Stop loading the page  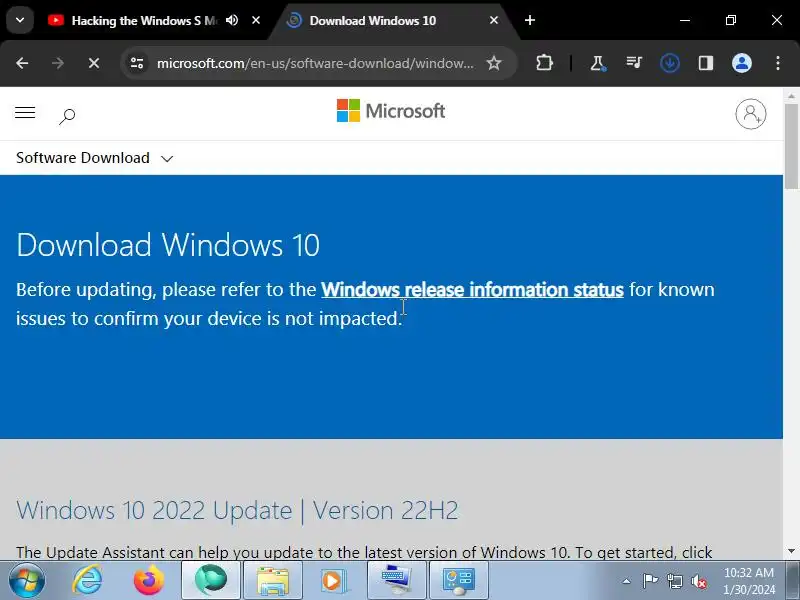click(x=94, y=63)
